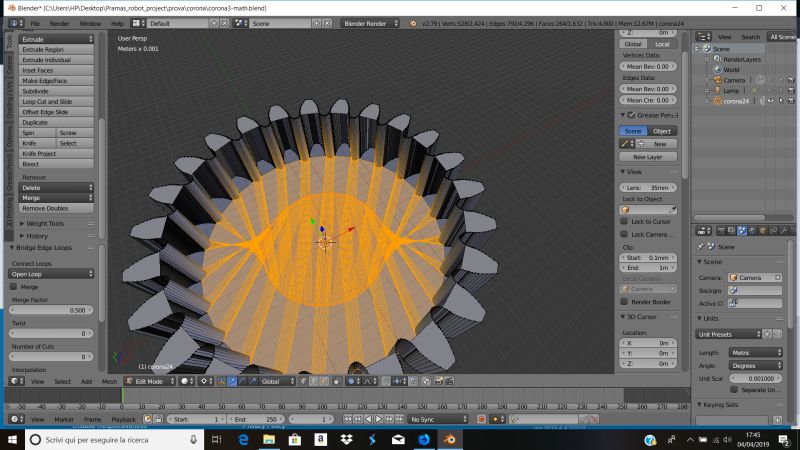Open File Explorer from taskbar
The image size is (800, 450).
click(x=269, y=439)
